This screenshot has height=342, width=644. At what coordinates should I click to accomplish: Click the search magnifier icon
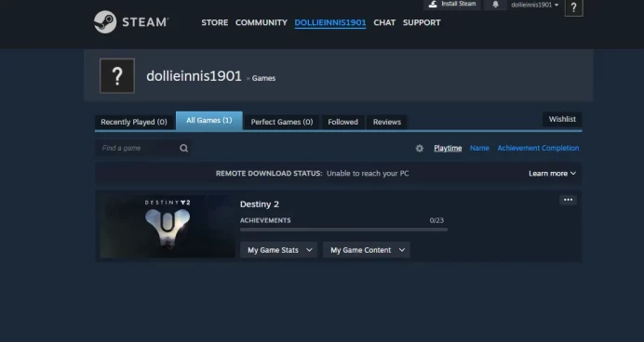click(x=184, y=148)
